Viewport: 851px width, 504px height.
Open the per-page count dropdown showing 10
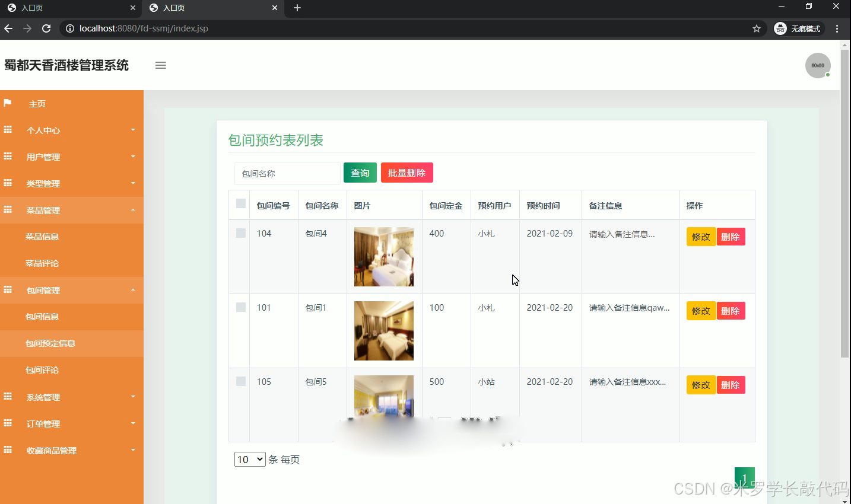coord(249,459)
